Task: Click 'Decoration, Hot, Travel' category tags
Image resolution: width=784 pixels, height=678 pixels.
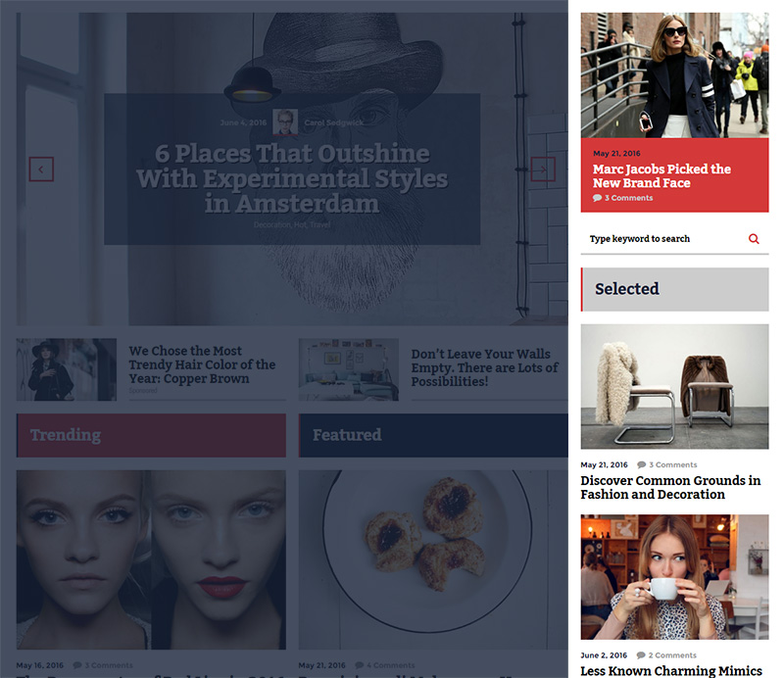Action: click(292, 225)
